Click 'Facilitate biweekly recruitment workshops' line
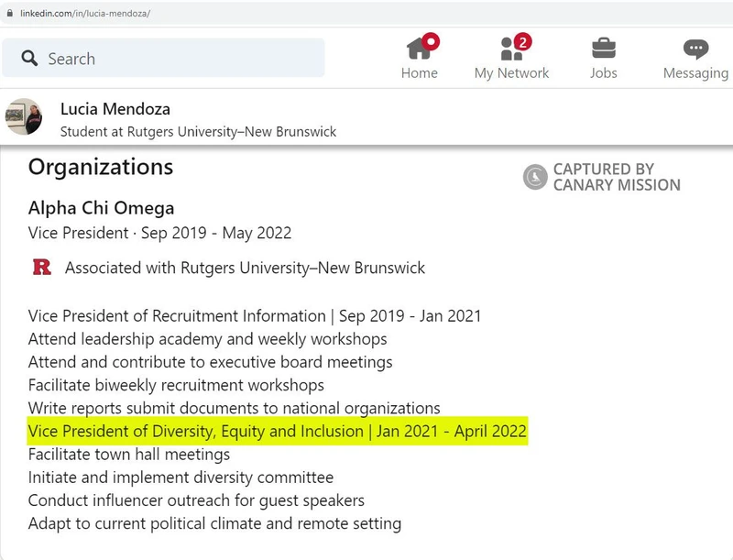733x560 pixels. pos(176,385)
